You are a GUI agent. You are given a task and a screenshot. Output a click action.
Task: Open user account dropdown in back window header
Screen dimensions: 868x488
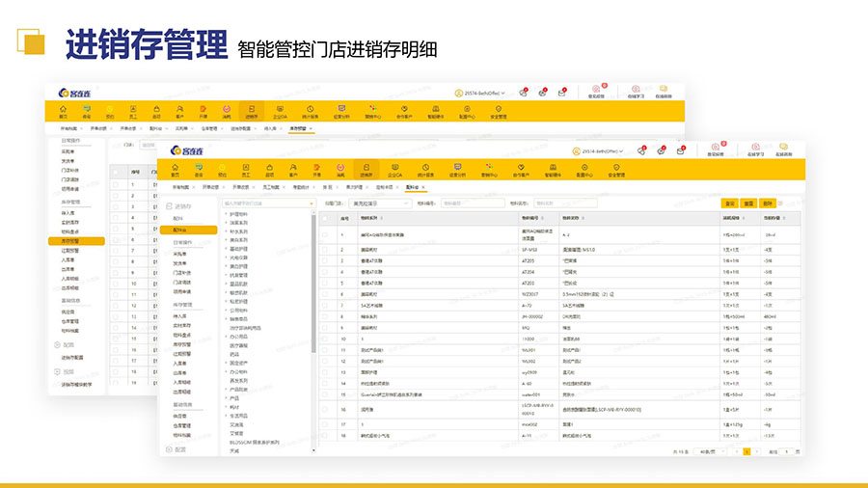point(479,93)
